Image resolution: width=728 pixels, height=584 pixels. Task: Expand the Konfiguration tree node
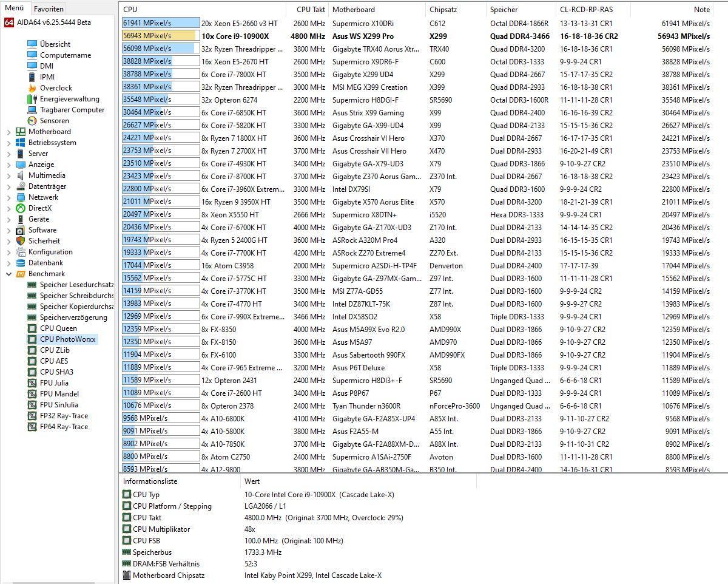point(9,252)
